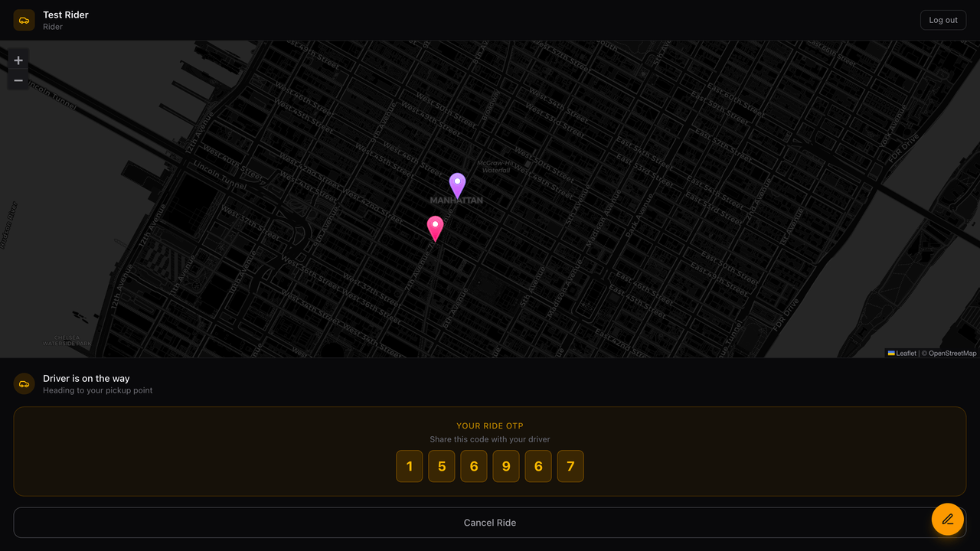The width and height of the screenshot is (980, 551).
Task: Zoom in the map with plus button
Action: point(18,60)
